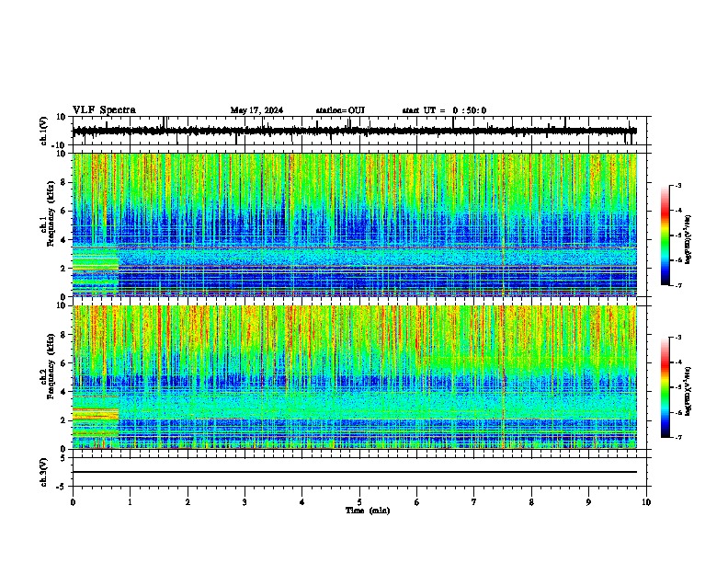Click the '-3' label on ch.1 color bar
Viewport: 728px width, 563px height.
coord(677,186)
